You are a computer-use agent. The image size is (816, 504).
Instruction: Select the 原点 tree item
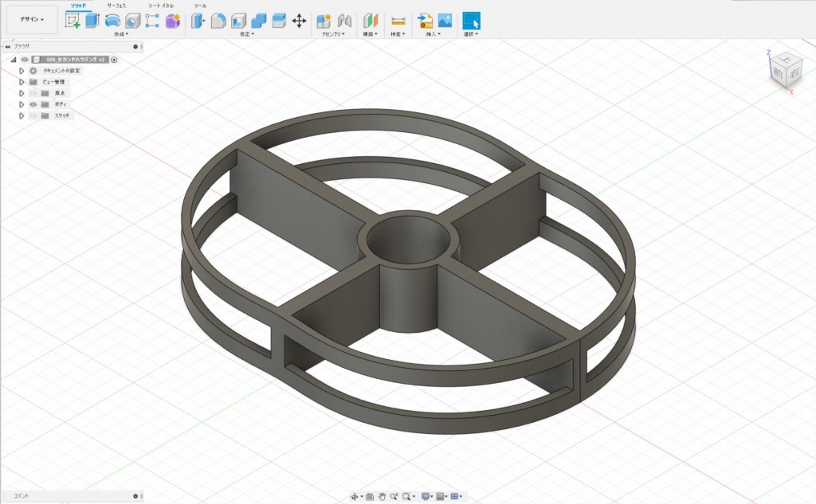tap(60, 94)
